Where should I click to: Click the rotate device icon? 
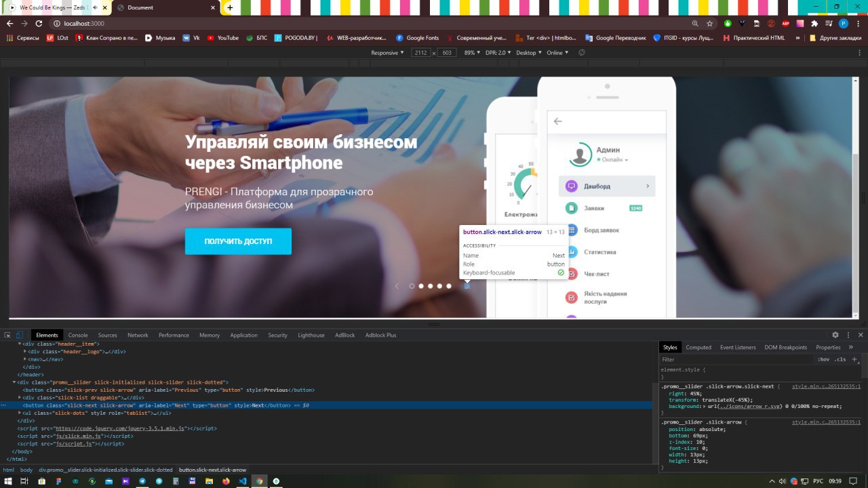click(582, 52)
